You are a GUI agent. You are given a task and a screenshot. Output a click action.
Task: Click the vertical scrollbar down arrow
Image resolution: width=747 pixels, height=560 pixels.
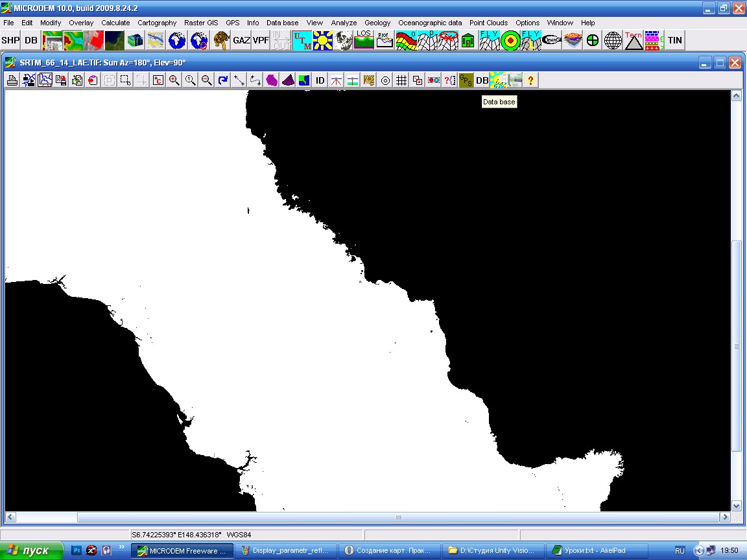(736, 506)
